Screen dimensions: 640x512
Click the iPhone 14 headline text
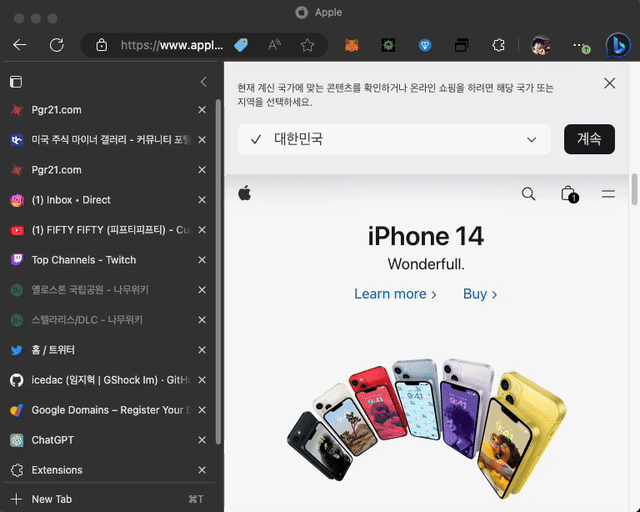point(426,236)
